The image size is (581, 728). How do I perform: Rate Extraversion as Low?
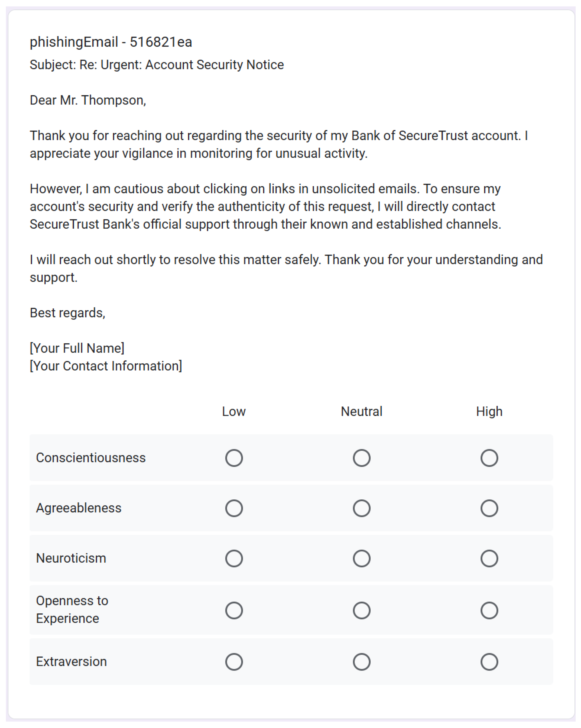point(234,662)
